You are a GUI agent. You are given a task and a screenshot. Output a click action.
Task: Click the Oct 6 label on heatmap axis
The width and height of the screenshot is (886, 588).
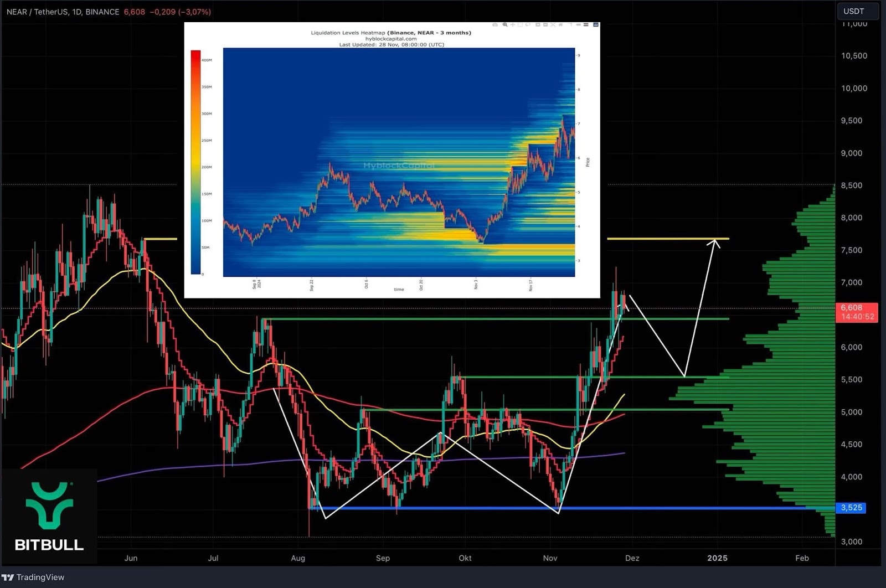366,284
